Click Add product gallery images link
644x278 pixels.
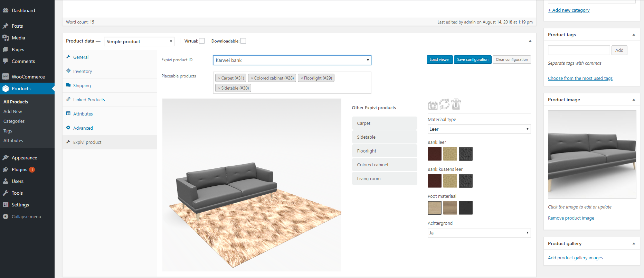point(575,258)
